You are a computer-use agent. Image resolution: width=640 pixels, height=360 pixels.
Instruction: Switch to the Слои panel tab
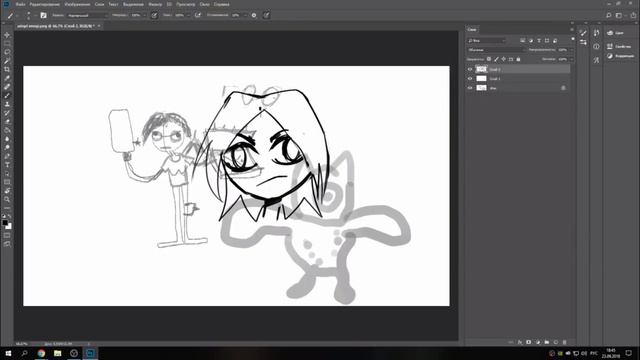coord(472,29)
